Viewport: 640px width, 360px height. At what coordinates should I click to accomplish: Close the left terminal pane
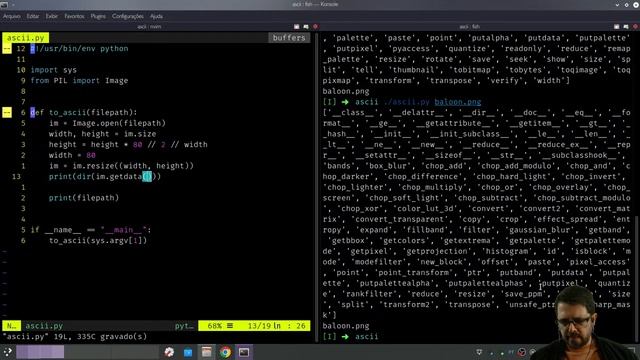[316, 27]
